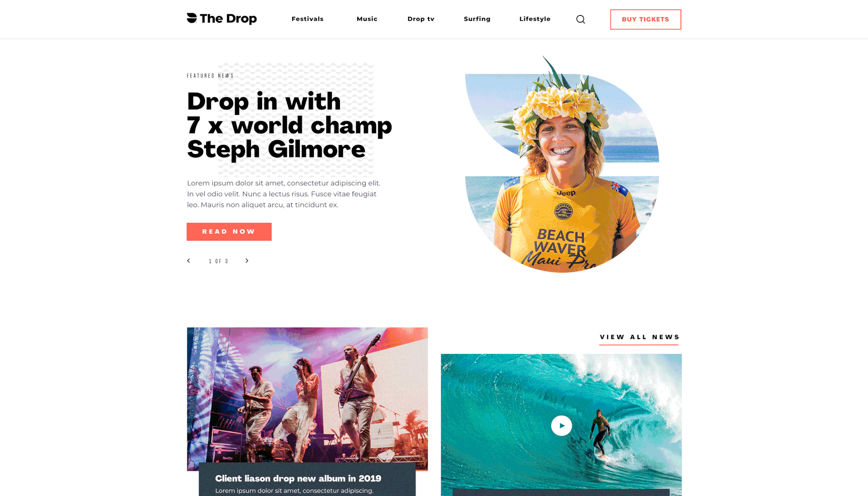Select Drop tv in navigation
This screenshot has width=868, height=496.
pyautogui.click(x=421, y=19)
